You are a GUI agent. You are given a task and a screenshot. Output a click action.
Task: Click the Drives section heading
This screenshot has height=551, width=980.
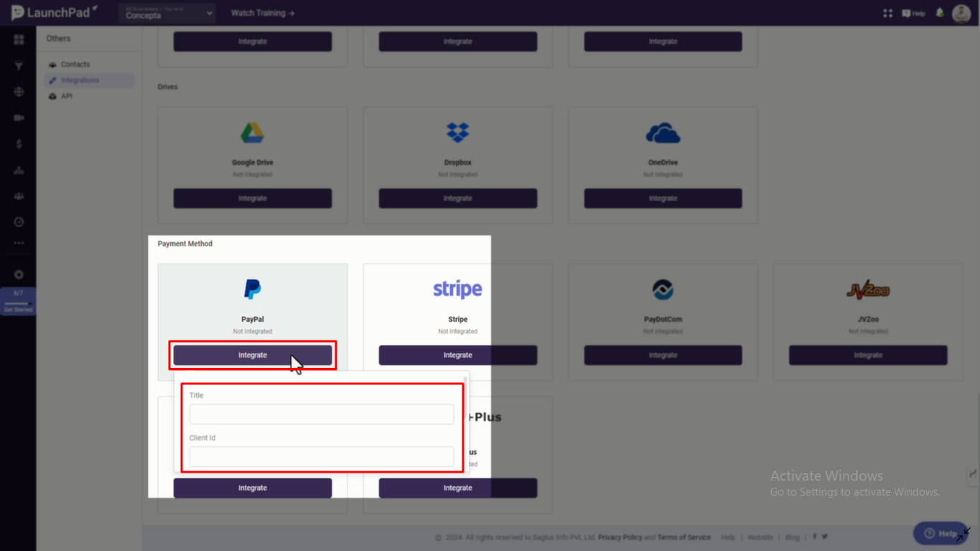[167, 87]
